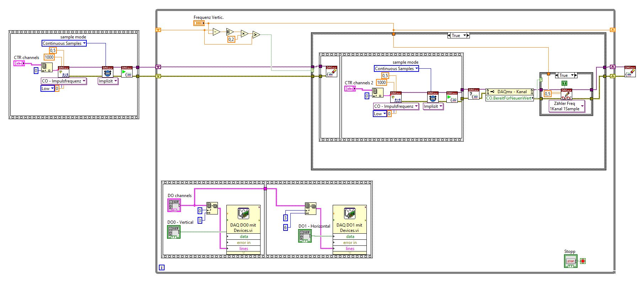644x297 pixels.
Task: Select the subtract function node
Action: [x=216, y=32]
